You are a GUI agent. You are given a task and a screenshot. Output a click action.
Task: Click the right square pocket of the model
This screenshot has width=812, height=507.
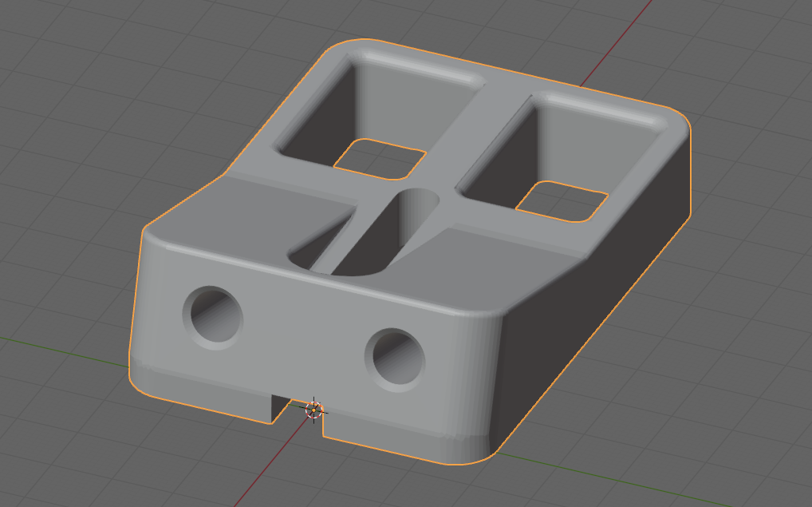pos(563,158)
